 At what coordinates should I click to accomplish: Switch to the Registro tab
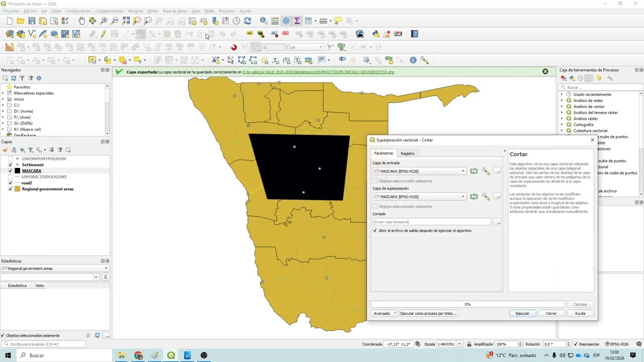point(408,153)
